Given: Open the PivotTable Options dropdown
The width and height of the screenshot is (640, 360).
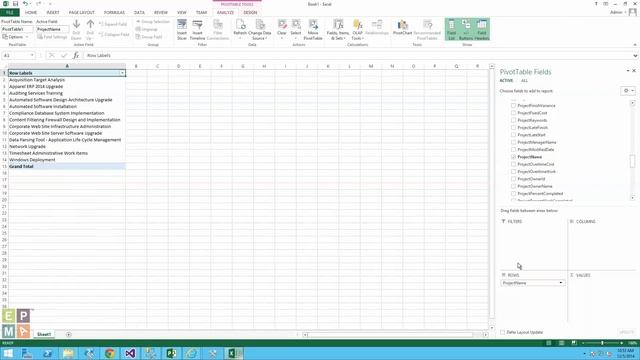Looking at the screenshot, I should point(16,37).
